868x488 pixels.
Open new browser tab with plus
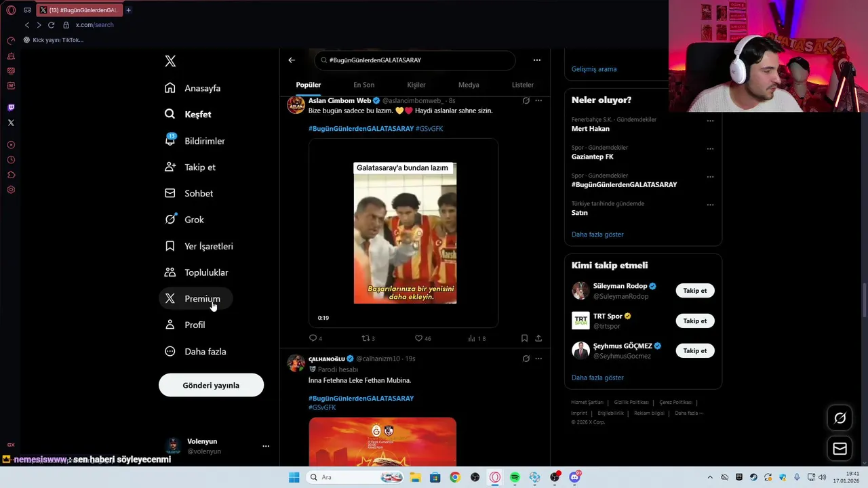point(128,10)
